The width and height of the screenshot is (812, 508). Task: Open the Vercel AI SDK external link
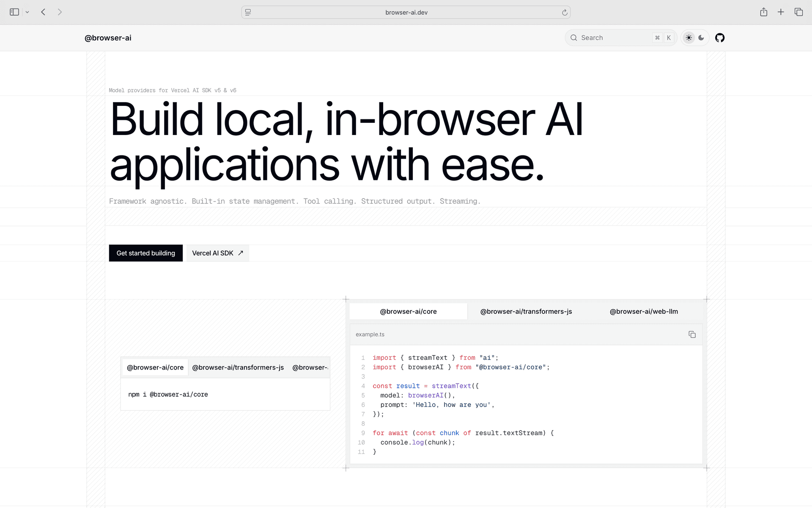(x=217, y=253)
